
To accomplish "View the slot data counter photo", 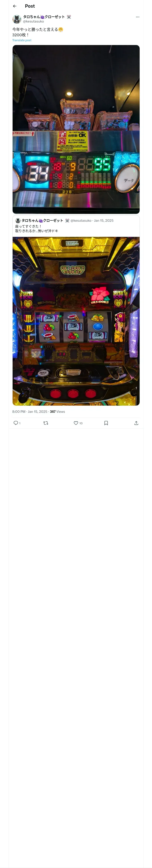I will [76, 129].
